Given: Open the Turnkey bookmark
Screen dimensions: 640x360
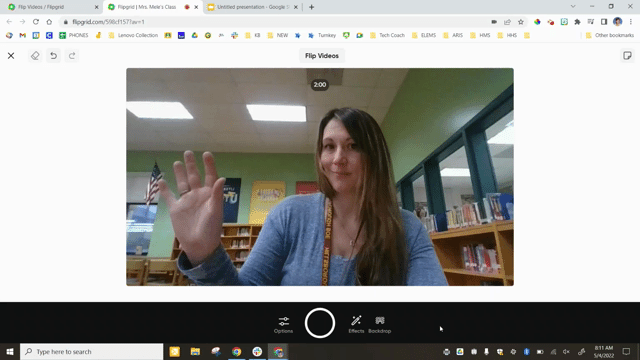Looking at the screenshot, I should click(322, 36).
